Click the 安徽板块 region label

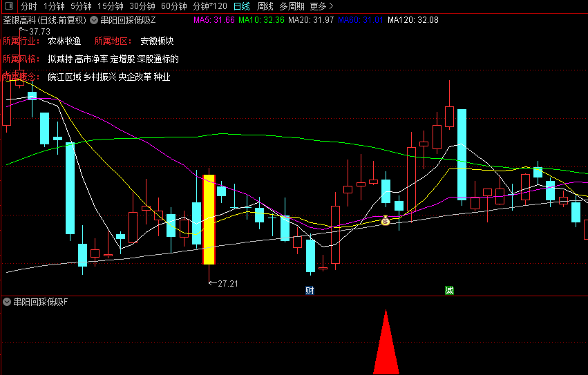coord(157,41)
